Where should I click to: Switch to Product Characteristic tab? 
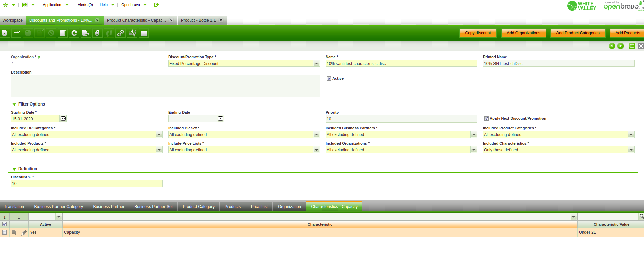(136, 20)
